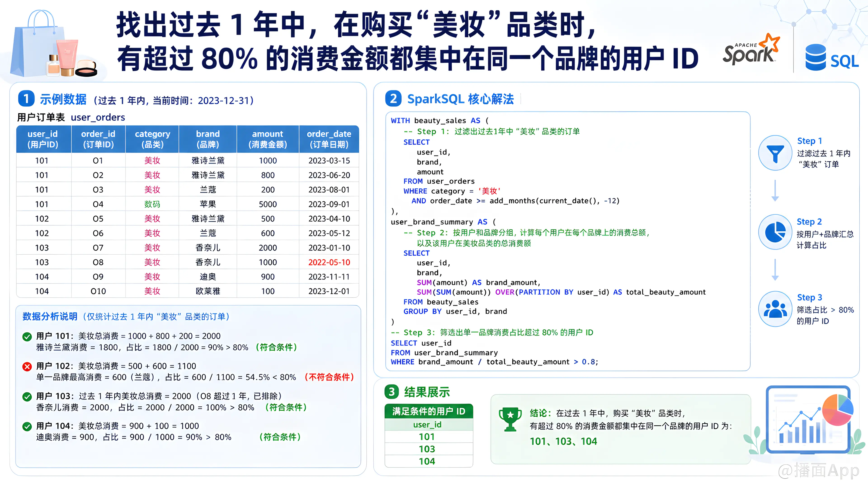Click the user_brand_summary AS line

(443, 222)
